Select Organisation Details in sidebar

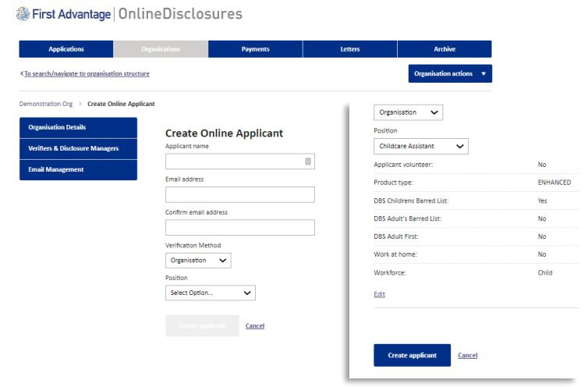pyautogui.click(x=78, y=127)
